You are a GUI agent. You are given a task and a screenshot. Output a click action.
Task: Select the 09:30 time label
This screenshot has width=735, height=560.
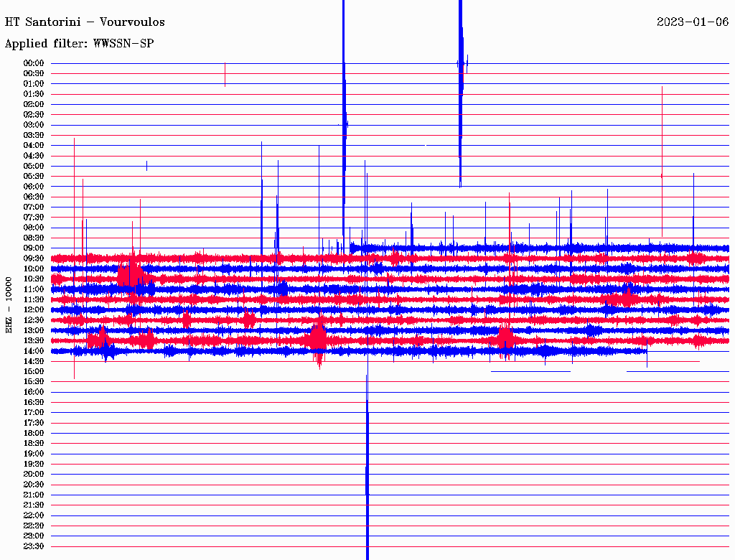[x=33, y=258]
